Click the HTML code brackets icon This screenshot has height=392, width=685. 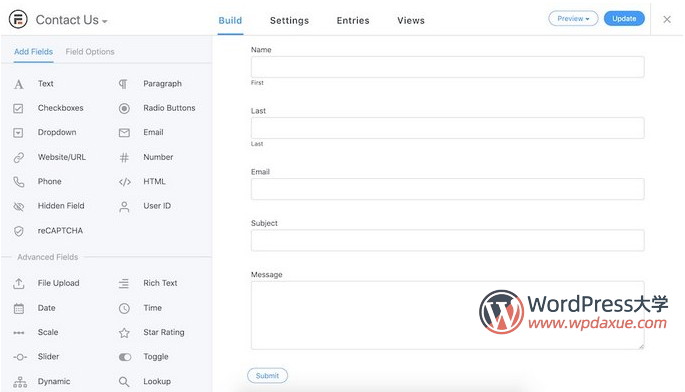pos(125,182)
